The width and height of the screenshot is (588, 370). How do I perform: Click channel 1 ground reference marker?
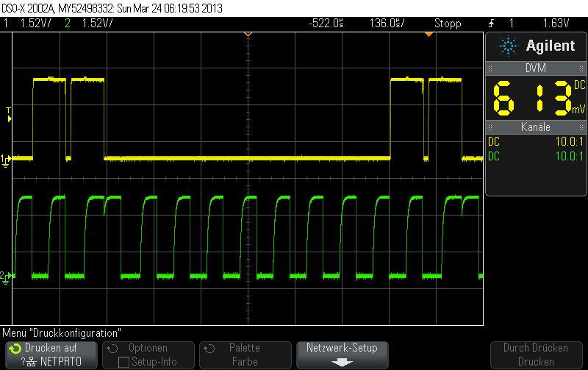5,160
